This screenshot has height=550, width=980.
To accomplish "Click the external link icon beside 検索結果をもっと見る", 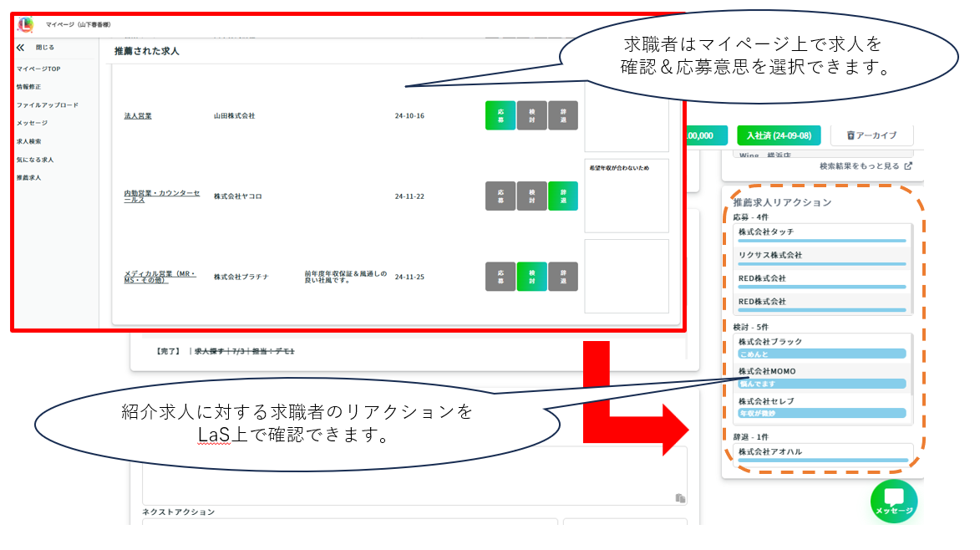I will pyautogui.click(x=908, y=166).
